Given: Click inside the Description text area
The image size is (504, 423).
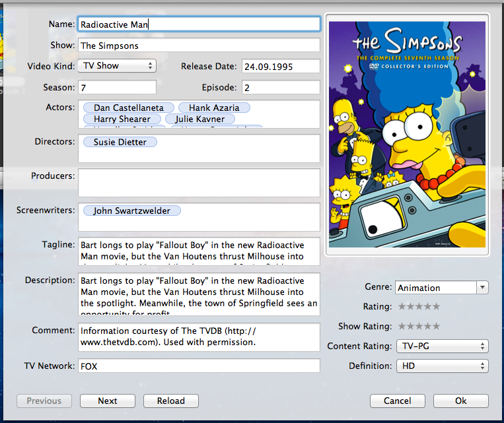Looking at the screenshot, I should (x=199, y=294).
